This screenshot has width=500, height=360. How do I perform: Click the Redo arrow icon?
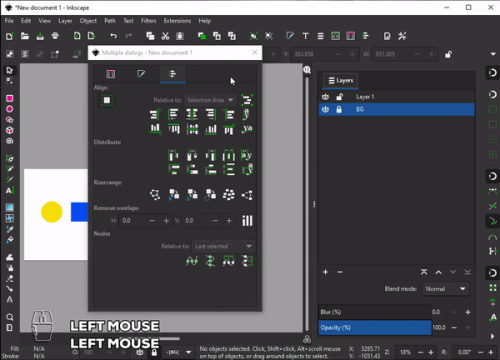pyautogui.click(x=129, y=36)
